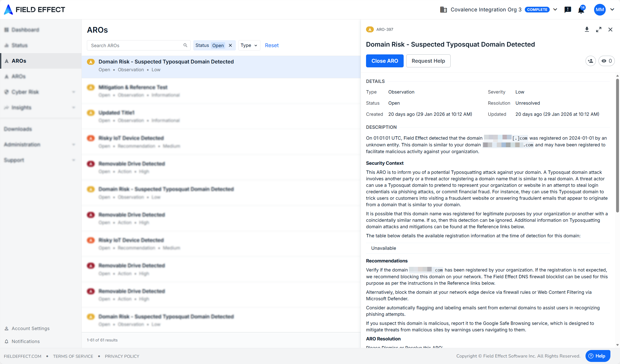Open the MM user avatar
The width and height of the screenshot is (620, 364).
[x=600, y=10]
